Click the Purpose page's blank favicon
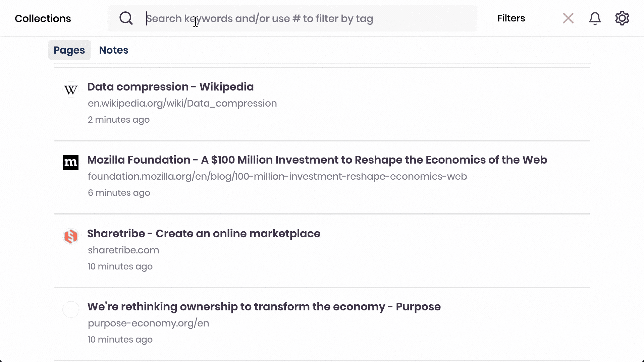 point(71,309)
